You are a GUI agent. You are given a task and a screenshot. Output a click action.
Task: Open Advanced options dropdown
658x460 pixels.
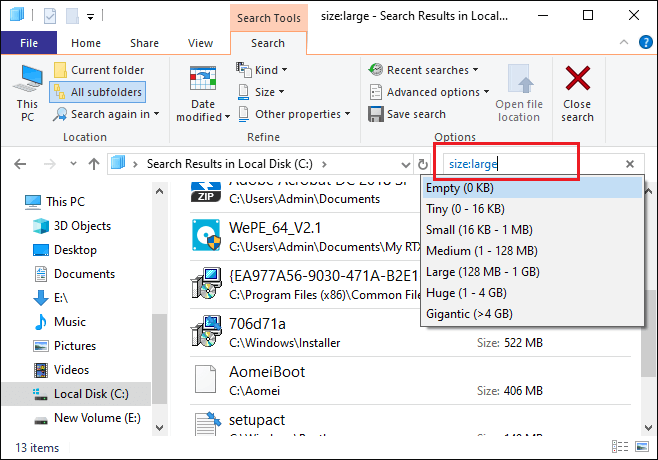coord(429,92)
